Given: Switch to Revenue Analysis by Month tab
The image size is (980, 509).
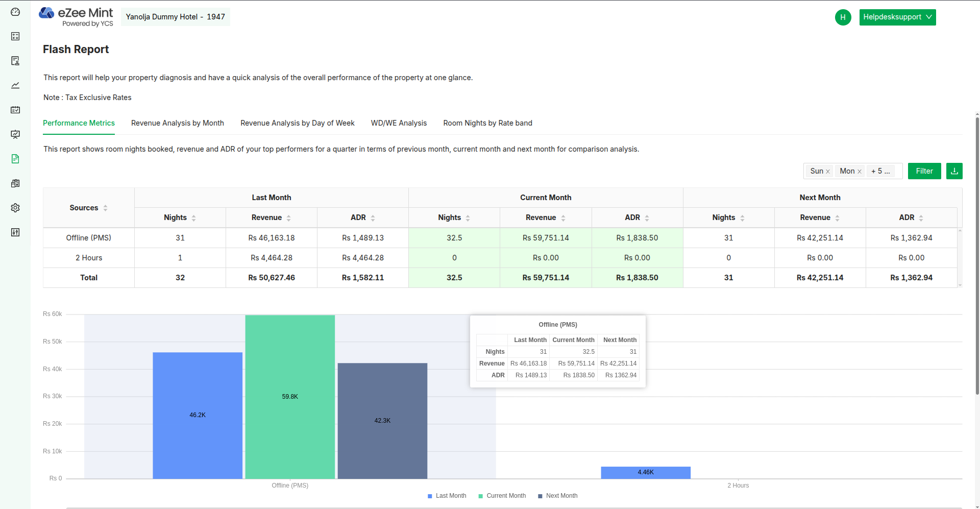Looking at the screenshot, I should pyautogui.click(x=177, y=123).
